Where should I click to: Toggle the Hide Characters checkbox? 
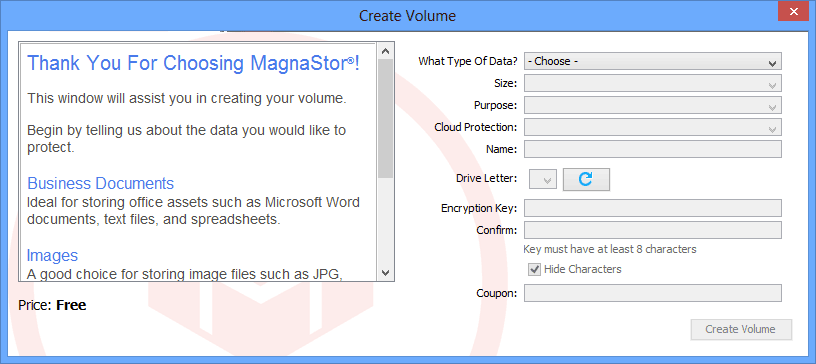533,269
